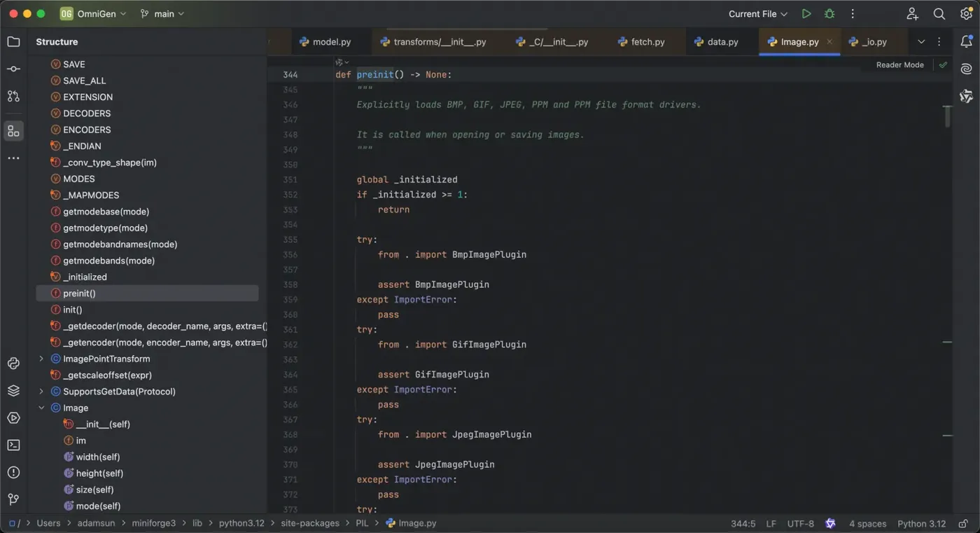
Task: Select getmodebase(mode) in Structure
Action: 106,212
